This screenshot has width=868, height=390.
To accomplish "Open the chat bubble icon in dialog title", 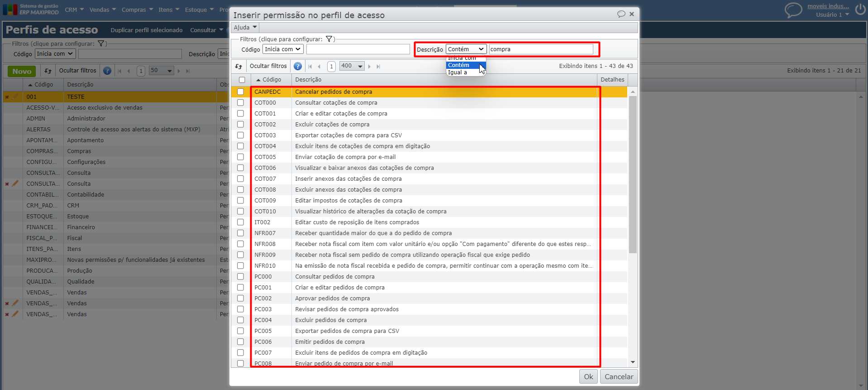I will 621,14.
